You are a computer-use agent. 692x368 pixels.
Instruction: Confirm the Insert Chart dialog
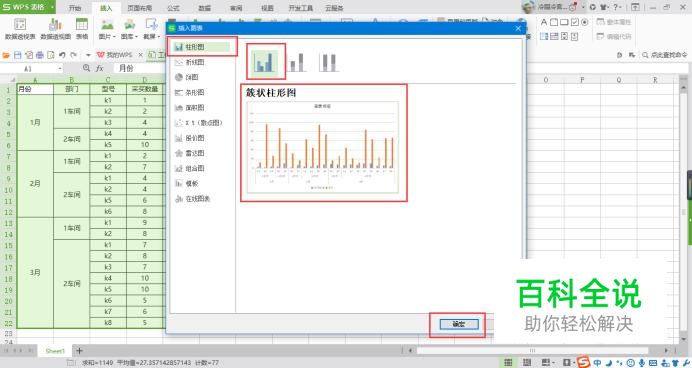[459, 324]
